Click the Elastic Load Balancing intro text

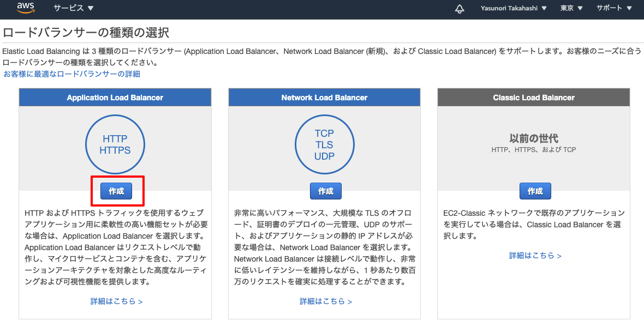click(321, 57)
